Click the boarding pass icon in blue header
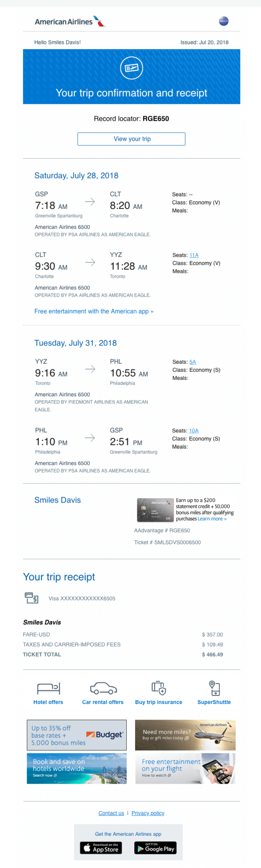This screenshot has height=868, width=261. [x=131, y=67]
